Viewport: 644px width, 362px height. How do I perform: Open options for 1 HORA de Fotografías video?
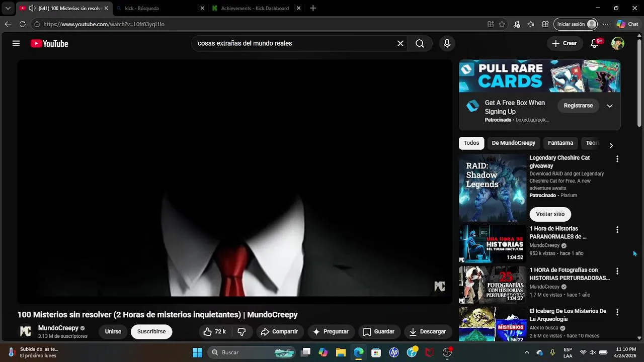pyautogui.click(x=617, y=271)
